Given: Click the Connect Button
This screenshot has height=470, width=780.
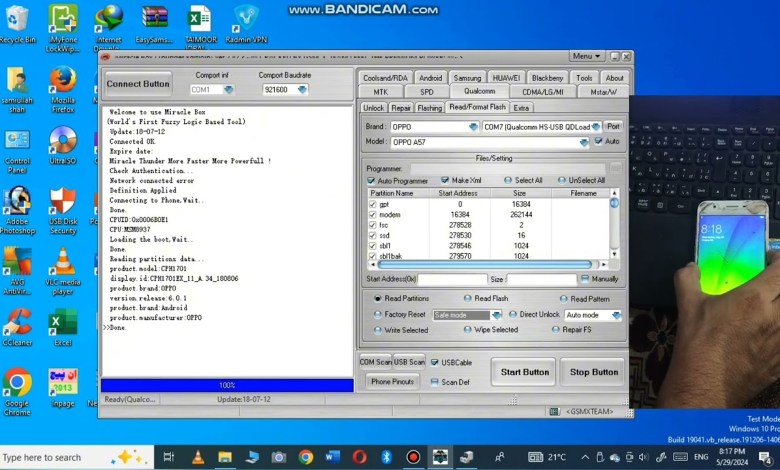Looking at the screenshot, I should pos(138,84).
